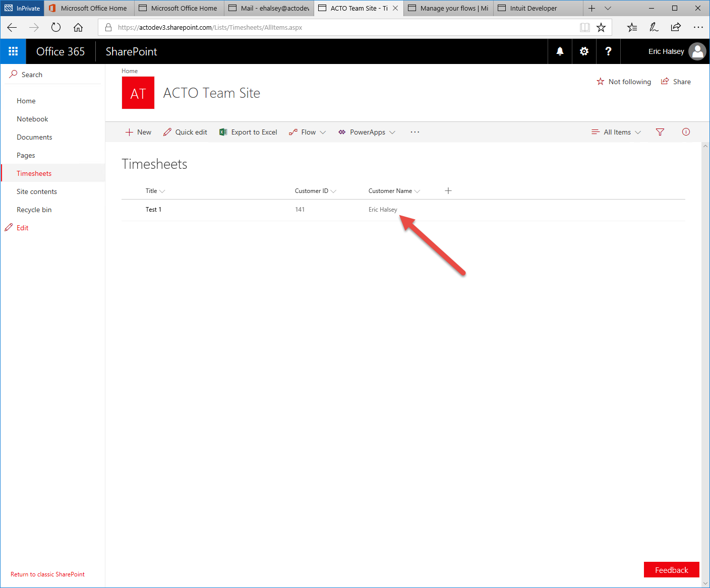The image size is (710, 588).
Task: Switch to the first Microsoft Office Home tab
Action: pos(89,8)
